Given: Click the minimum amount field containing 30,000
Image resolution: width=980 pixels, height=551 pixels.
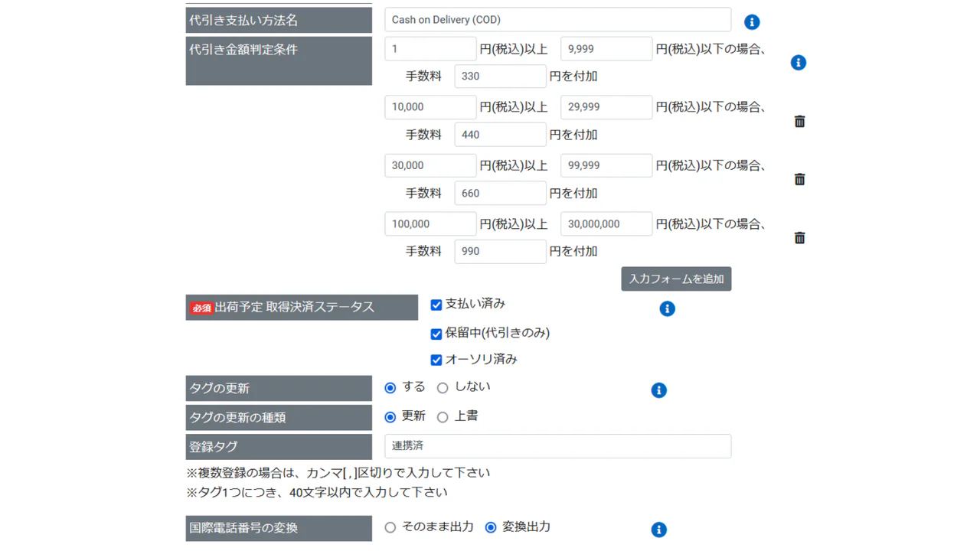Looking at the screenshot, I should point(430,165).
